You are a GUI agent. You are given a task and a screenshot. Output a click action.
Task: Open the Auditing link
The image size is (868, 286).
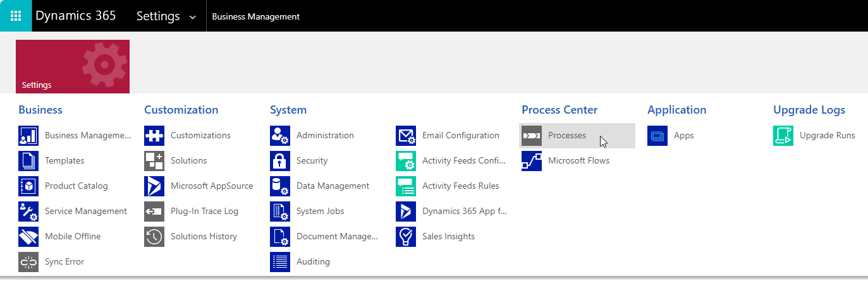point(313,261)
